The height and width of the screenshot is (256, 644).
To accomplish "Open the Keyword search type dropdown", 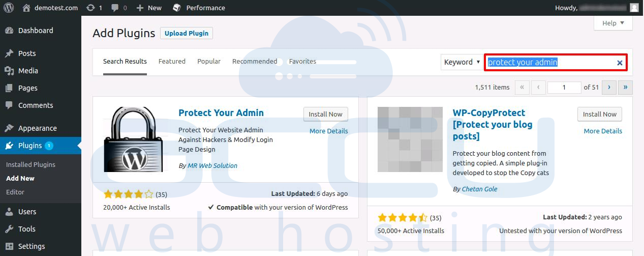I will click(x=462, y=62).
